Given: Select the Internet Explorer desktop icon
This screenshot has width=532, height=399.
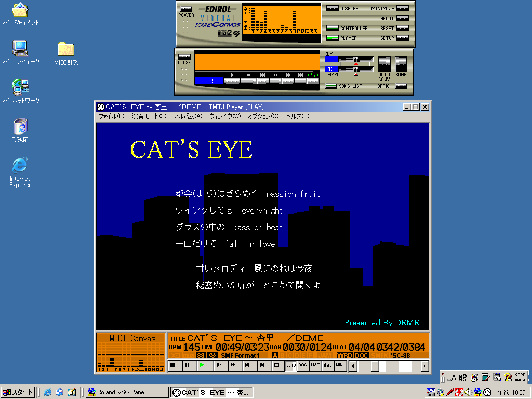Looking at the screenshot, I should 20,172.
